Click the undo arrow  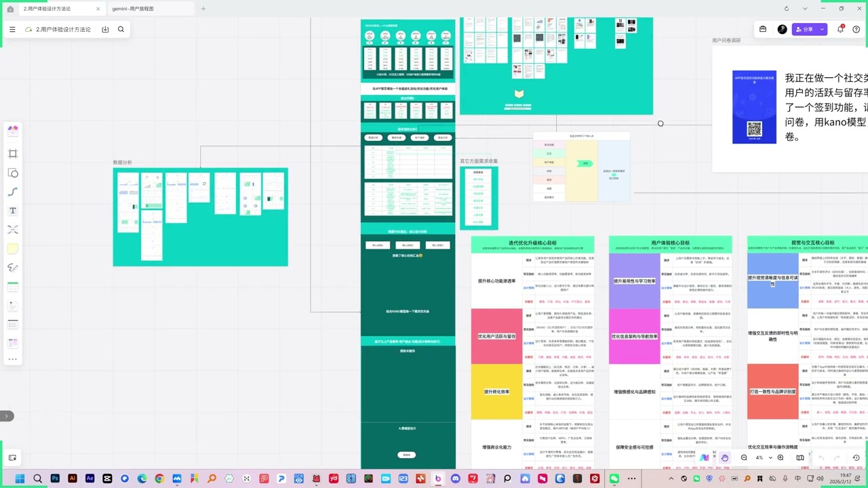click(x=821, y=457)
